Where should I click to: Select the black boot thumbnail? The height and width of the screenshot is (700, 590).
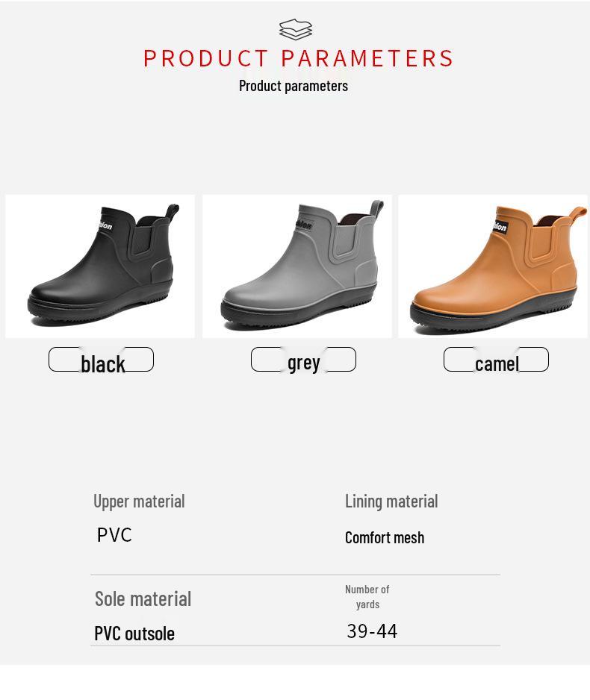point(100,266)
